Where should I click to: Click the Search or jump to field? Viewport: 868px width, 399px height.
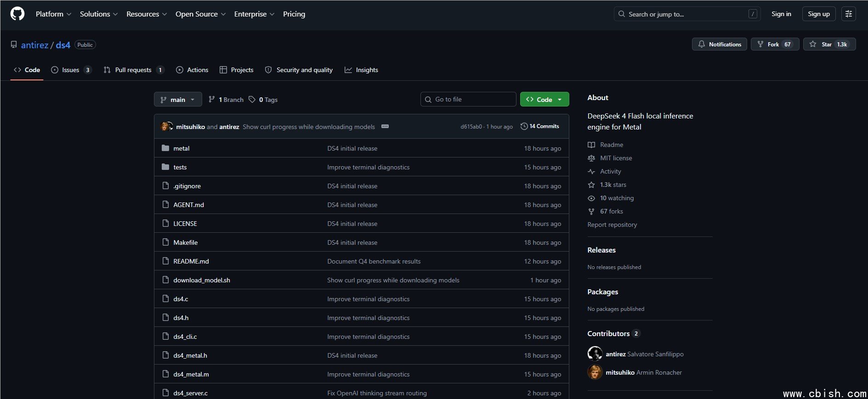687,14
